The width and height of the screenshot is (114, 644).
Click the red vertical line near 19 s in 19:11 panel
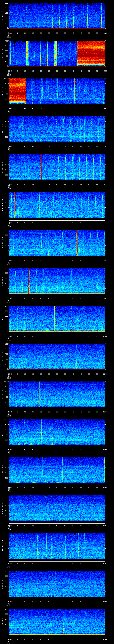(x=40, y=394)
